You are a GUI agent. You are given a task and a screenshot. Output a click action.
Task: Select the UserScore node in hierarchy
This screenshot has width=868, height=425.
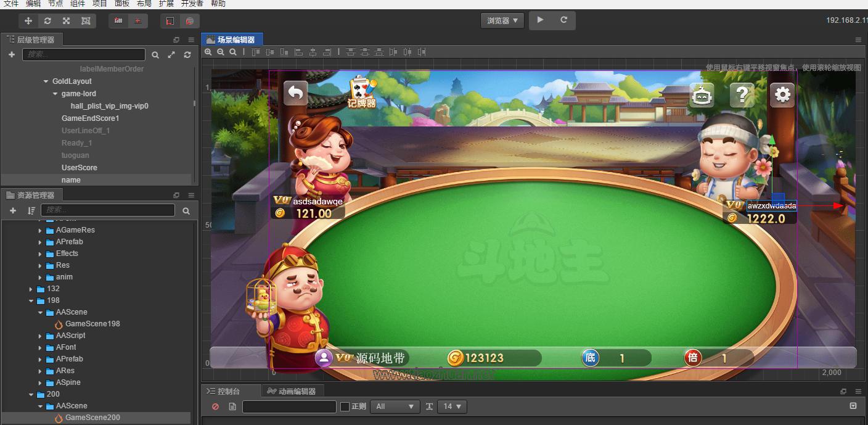coord(79,168)
